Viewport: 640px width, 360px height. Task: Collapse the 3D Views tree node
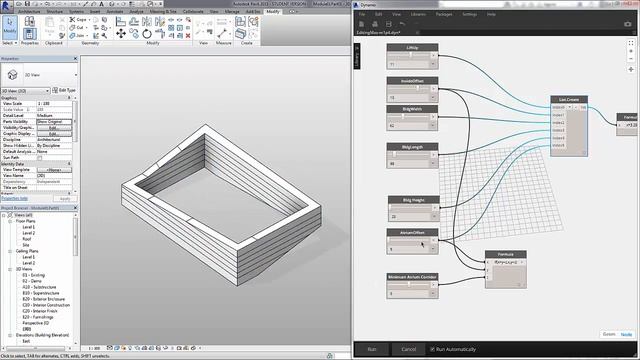click(x=10, y=269)
